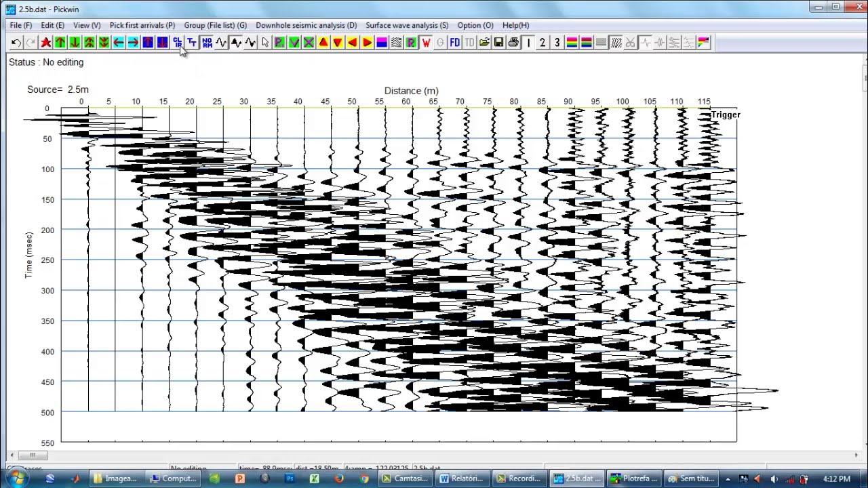Click the FD frequency domain icon
This screenshot has width=868, height=488.
click(455, 43)
